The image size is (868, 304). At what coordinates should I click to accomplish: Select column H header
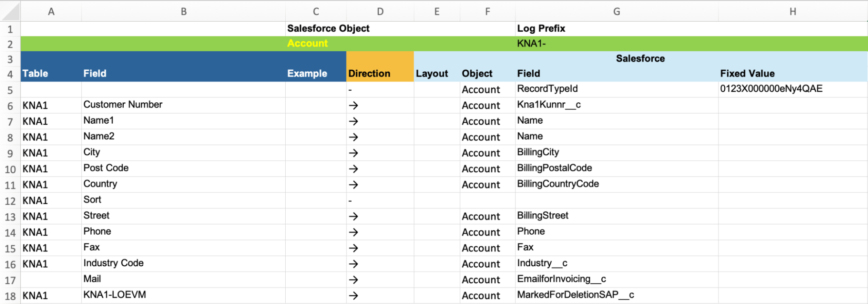click(793, 12)
